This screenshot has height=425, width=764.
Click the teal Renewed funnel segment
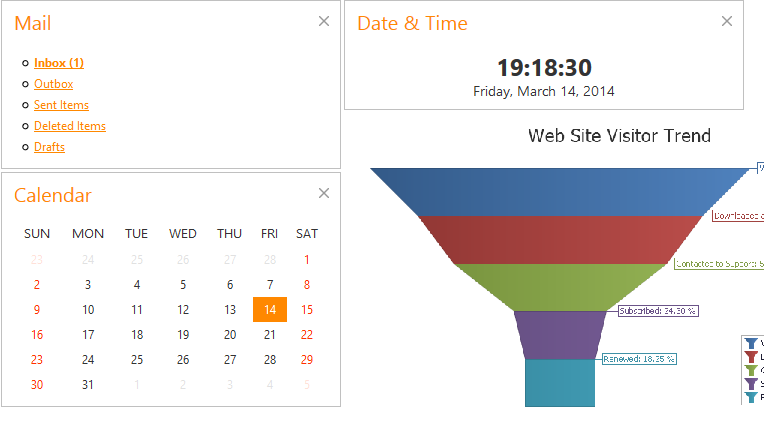click(560, 382)
